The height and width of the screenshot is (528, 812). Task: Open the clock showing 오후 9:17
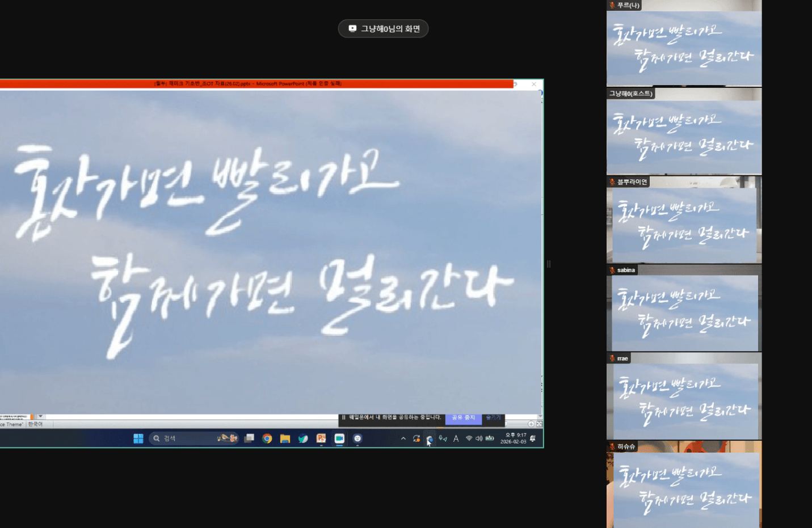coord(514,438)
